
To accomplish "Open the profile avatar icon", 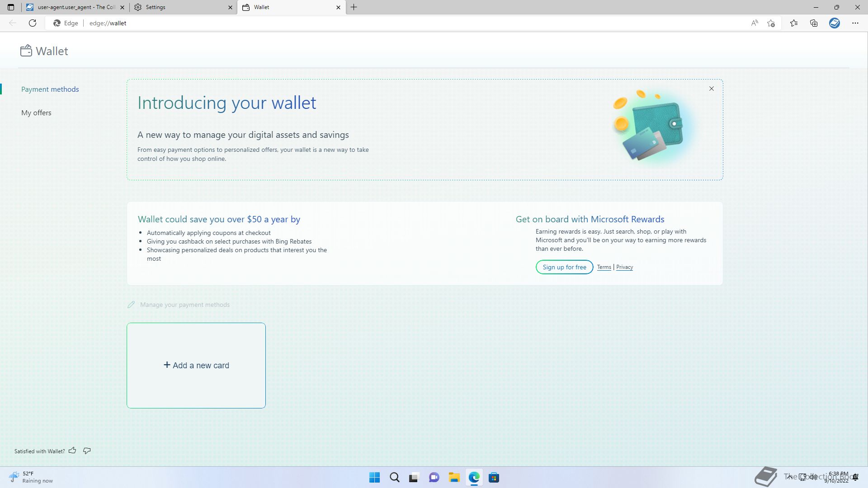I will pyautogui.click(x=835, y=23).
